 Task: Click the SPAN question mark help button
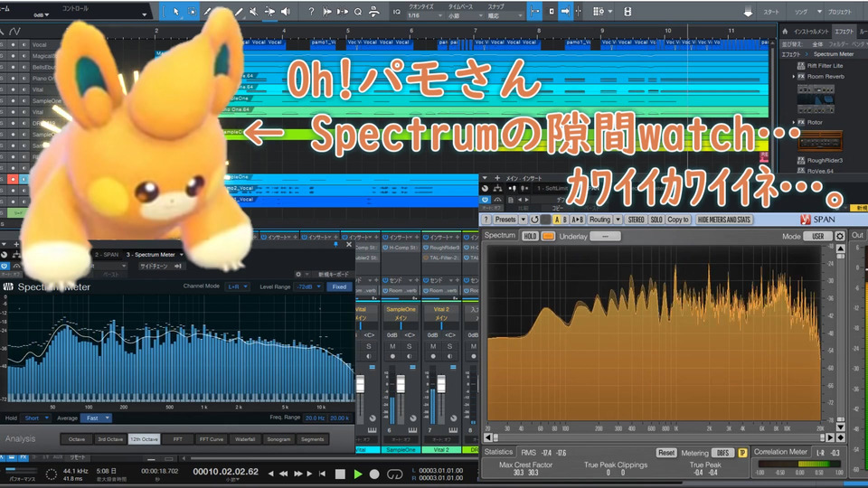tap(486, 220)
